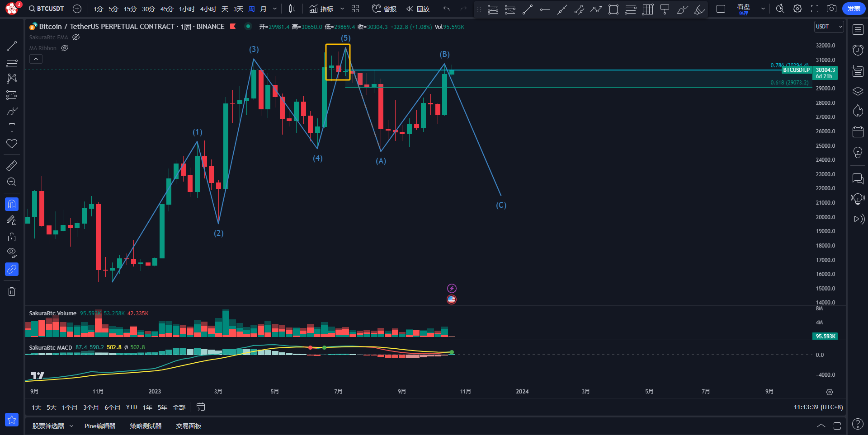868x435 pixels.
Task: Toggle magnet mode
Action: click(12, 204)
